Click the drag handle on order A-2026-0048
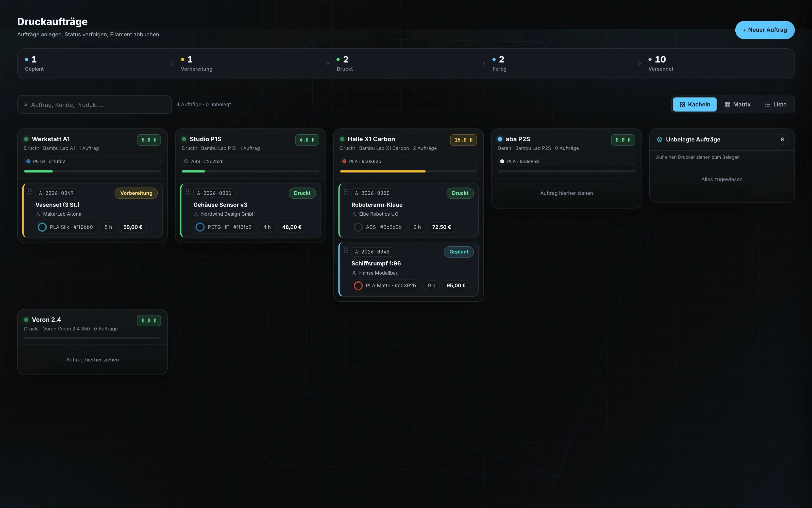This screenshot has height=508, width=812. [346, 250]
